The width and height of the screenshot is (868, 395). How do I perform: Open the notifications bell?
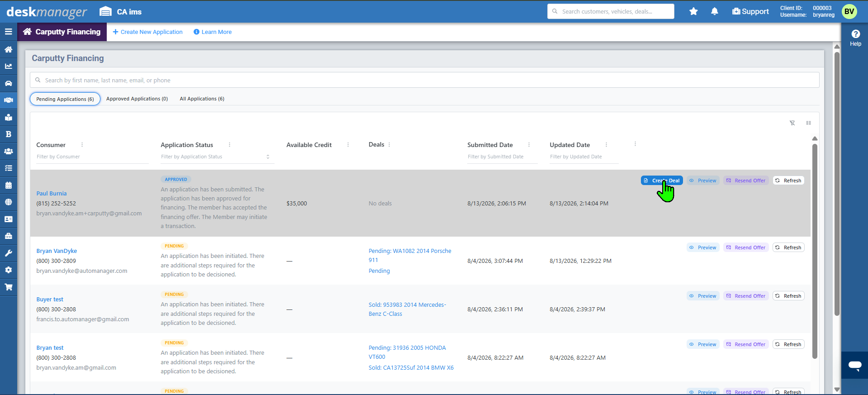[715, 11]
